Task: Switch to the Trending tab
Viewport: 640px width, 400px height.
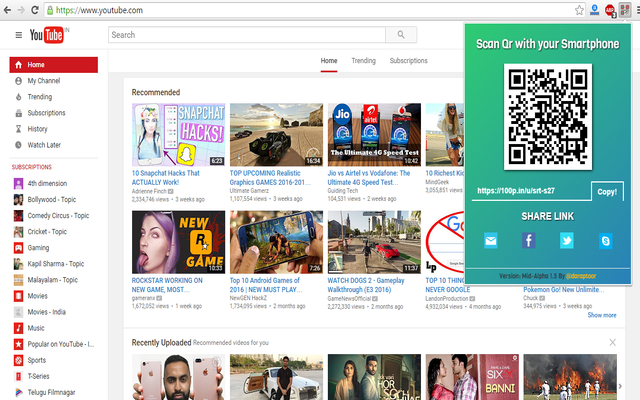Action: point(364,61)
